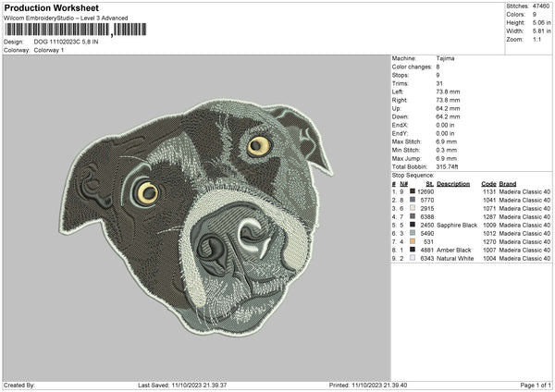Select the Natural White color swatch
Viewport: 555px width, 392px height.
tap(413, 258)
